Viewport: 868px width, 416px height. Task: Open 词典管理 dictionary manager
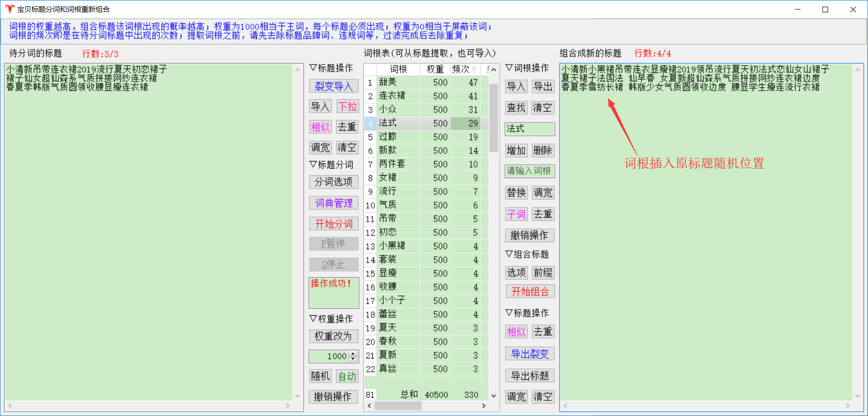tap(334, 203)
